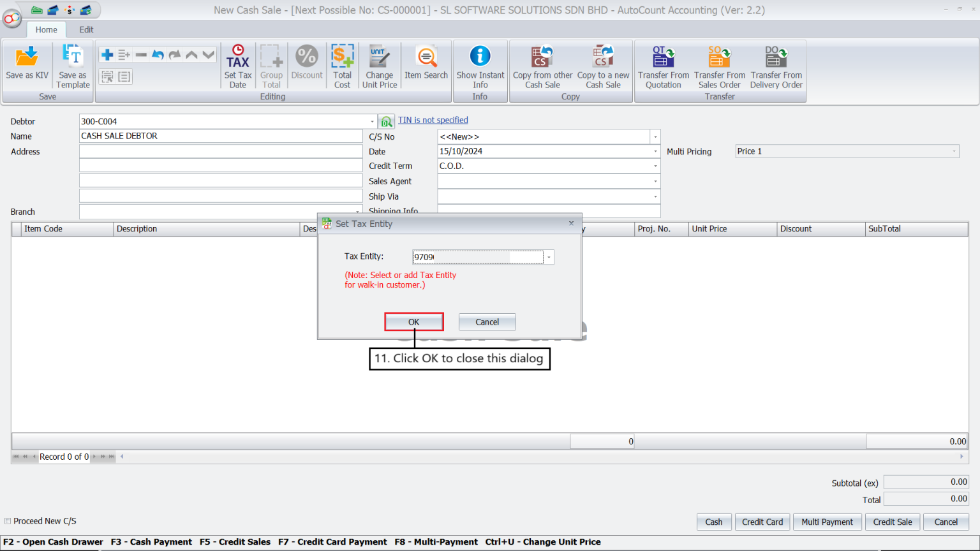
Task: Open the Sales Agent dropdown
Action: (x=655, y=181)
